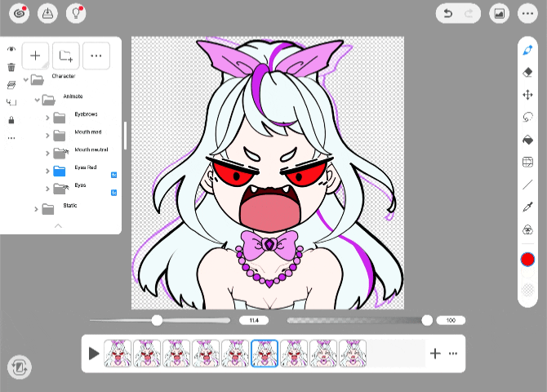Open the image reference button
Screen dimensions: 547x392
499,14
